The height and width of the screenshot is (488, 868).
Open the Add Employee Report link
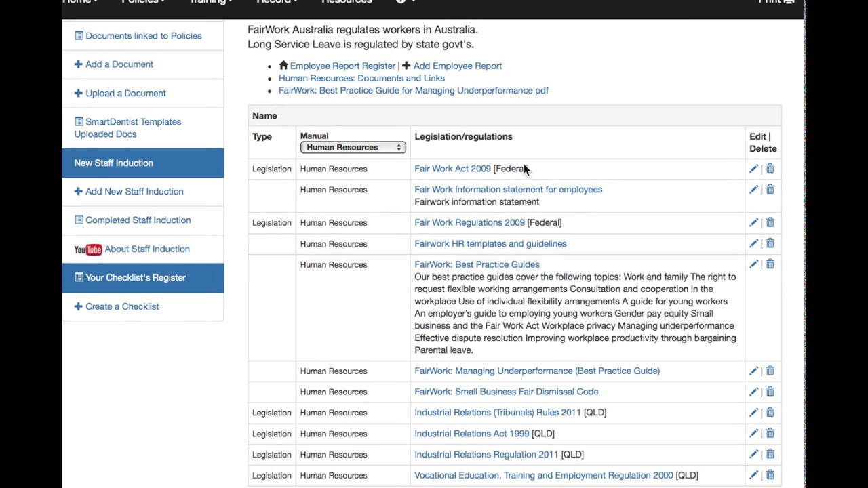pyautogui.click(x=457, y=66)
